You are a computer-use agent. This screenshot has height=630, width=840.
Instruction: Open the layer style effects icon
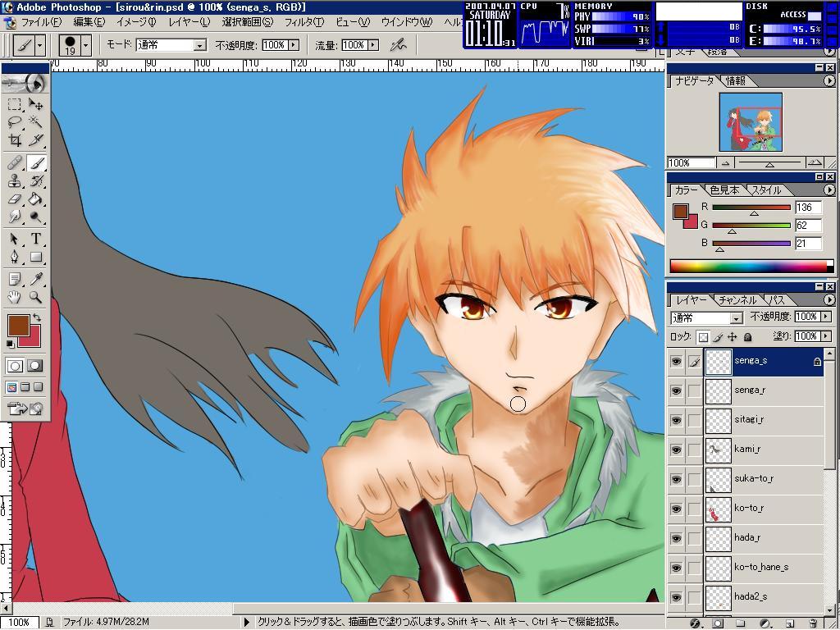pyautogui.click(x=696, y=624)
